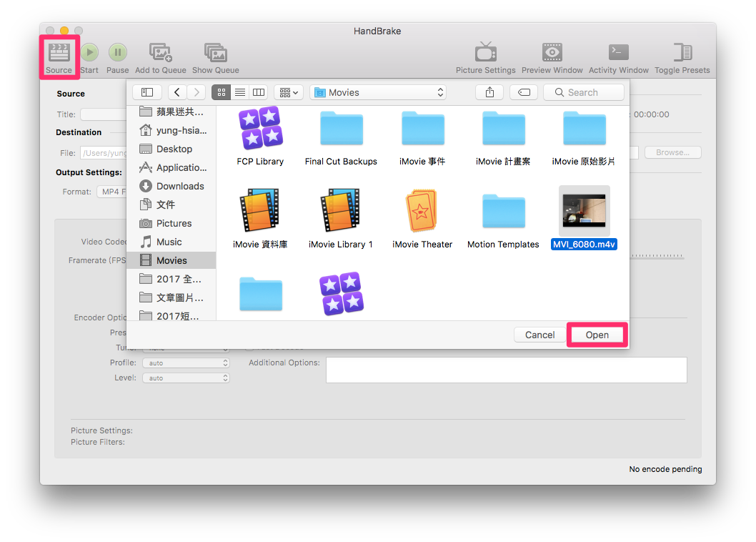Toggle the file dialog sidebar button

[x=147, y=92]
